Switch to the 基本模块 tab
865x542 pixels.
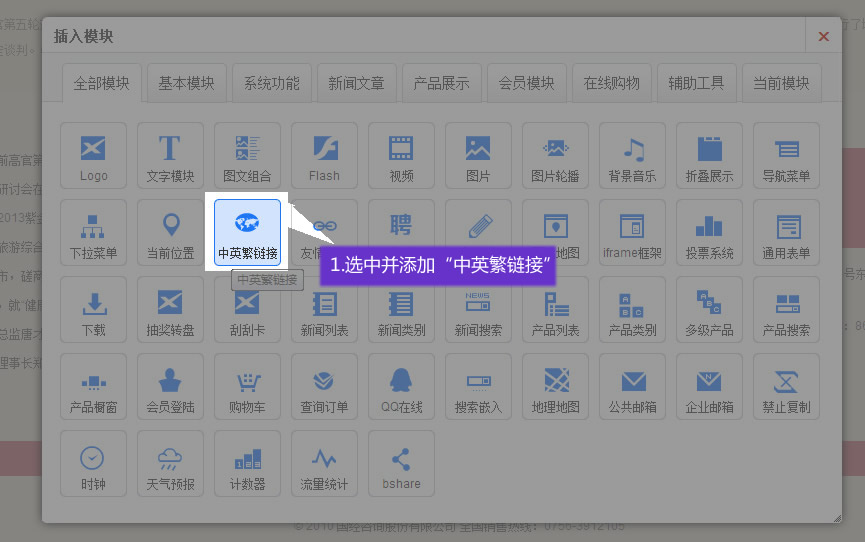pos(186,84)
